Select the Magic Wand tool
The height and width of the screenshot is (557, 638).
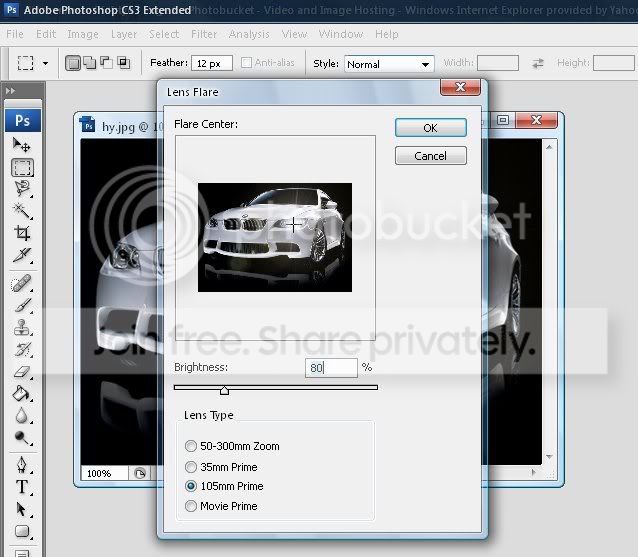[22, 211]
